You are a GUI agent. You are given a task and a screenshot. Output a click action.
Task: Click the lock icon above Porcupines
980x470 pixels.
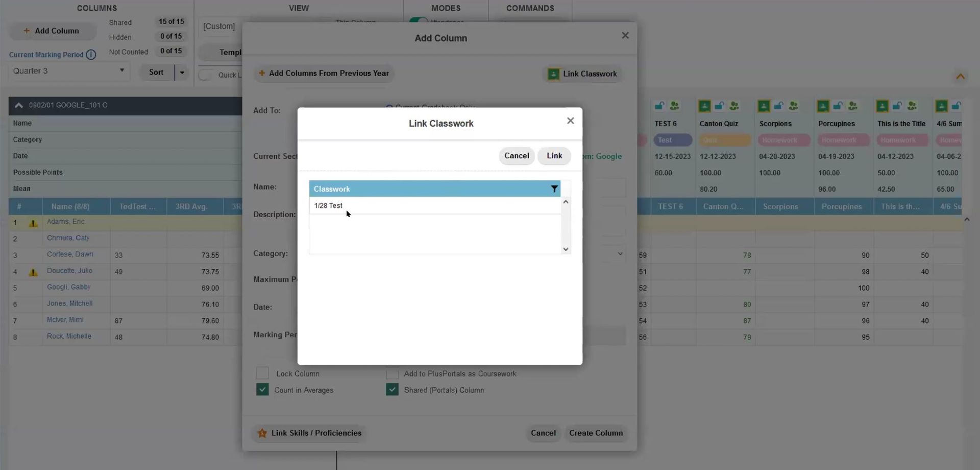point(838,106)
